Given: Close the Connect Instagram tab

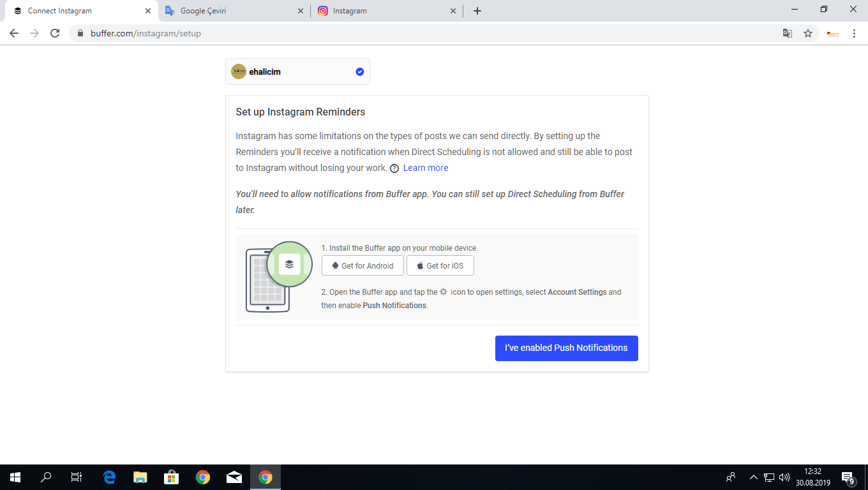Looking at the screenshot, I should pos(148,11).
